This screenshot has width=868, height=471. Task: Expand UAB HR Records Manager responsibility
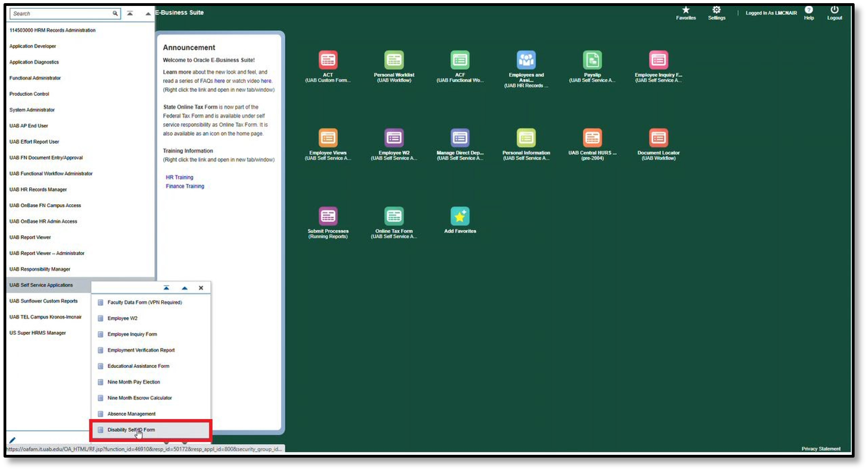pyautogui.click(x=38, y=190)
